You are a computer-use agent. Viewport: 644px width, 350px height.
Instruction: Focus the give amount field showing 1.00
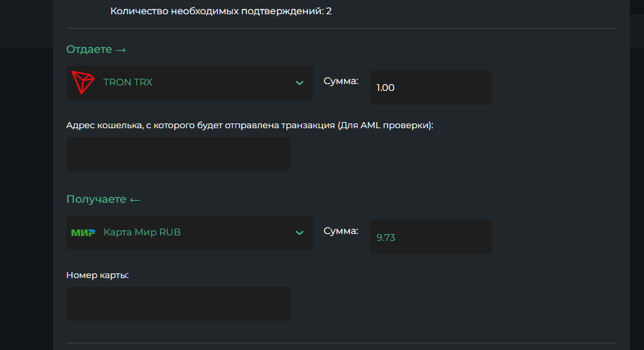pyautogui.click(x=430, y=87)
